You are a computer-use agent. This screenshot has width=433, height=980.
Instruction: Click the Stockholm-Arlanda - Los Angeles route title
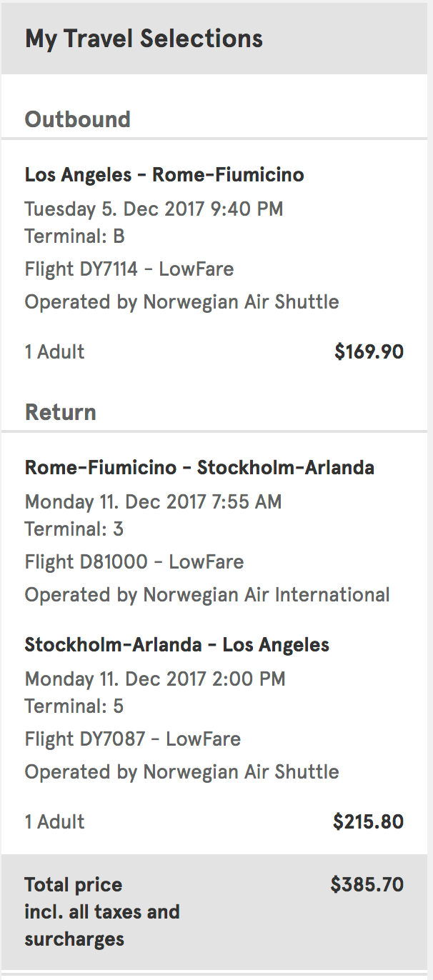point(177,645)
